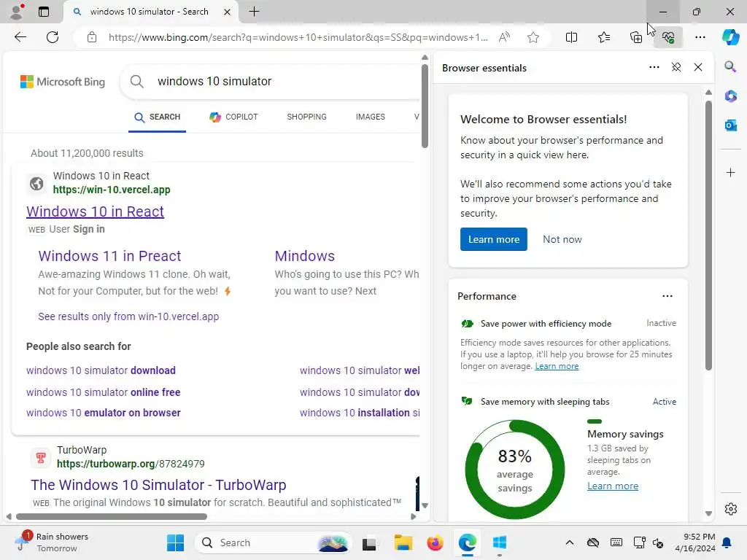Open Windows 10 in React result

click(x=96, y=211)
